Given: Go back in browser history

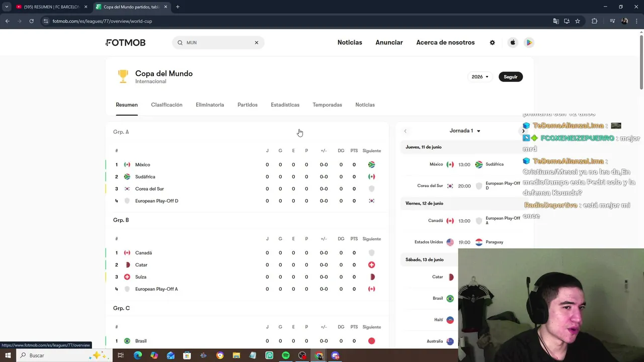Looking at the screenshot, I should click(7, 21).
